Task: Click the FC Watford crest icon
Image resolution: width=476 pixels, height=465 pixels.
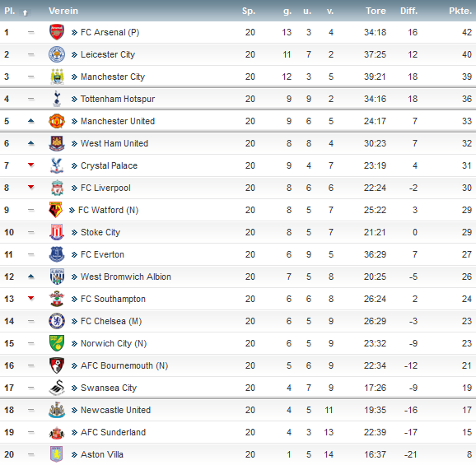Action: pyautogui.click(x=55, y=210)
